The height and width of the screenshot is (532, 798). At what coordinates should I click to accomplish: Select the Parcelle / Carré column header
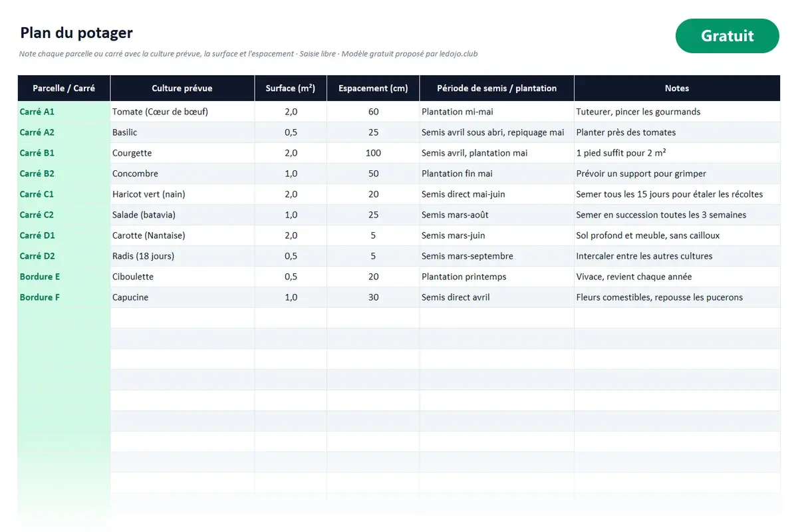[x=64, y=88]
